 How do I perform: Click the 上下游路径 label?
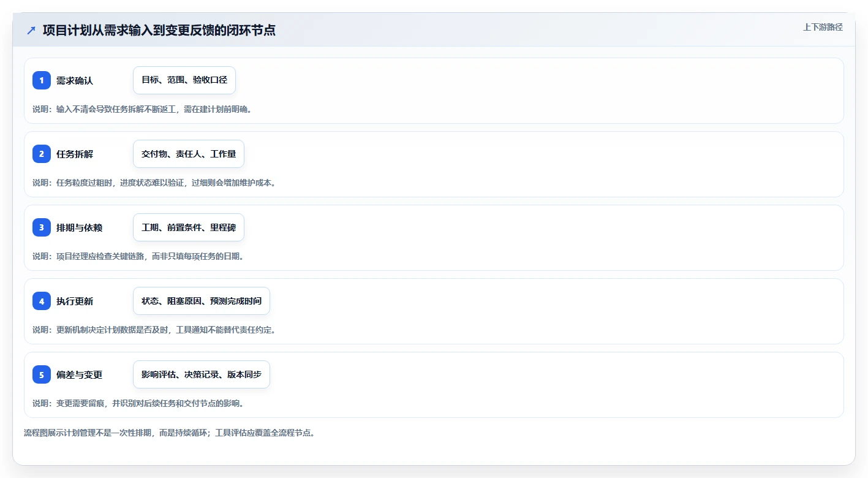(x=823, y=27)
